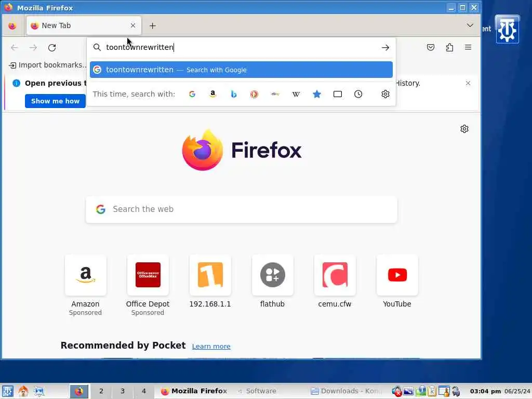Search this time with Wikipedia icon

click(296, 94)
